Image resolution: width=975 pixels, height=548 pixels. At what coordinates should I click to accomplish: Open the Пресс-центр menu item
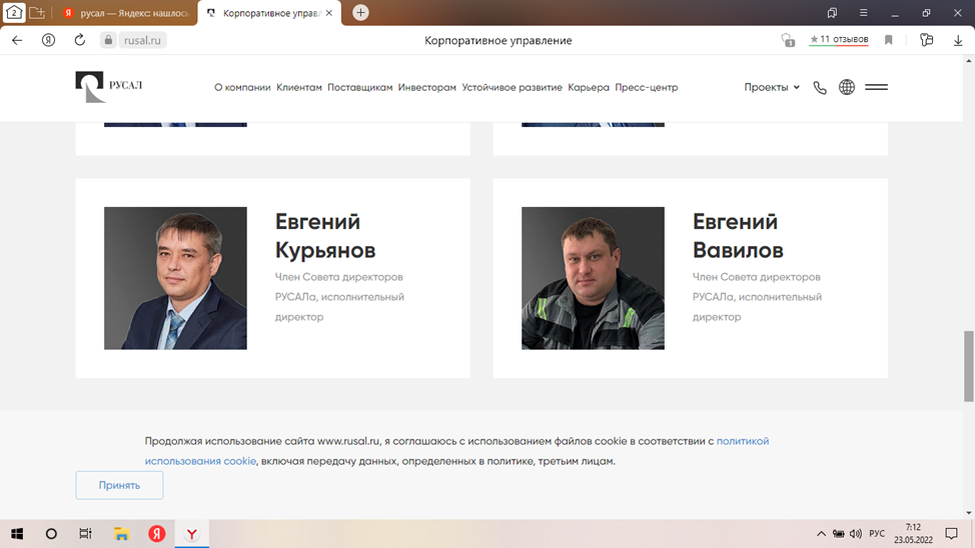coord(646,87)
